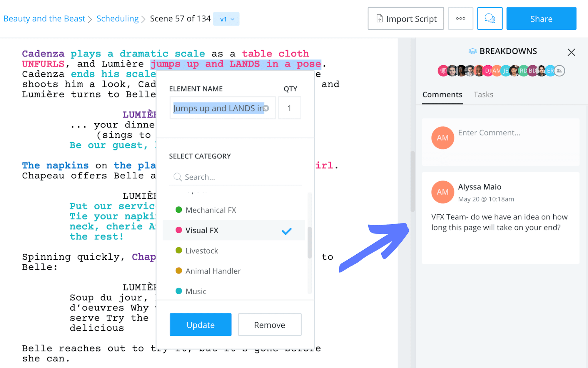Image resolution: width=588 pixels, height=368 pixels.
Task: Click the pink Visual FX color dot
Action: [x=178, y=230]
